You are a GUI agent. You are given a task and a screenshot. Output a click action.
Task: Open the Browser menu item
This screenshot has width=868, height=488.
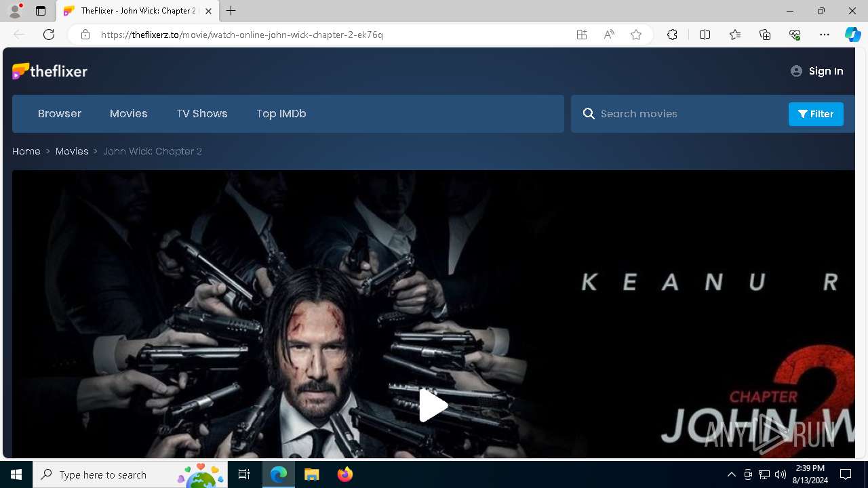(x=60, y=114)
